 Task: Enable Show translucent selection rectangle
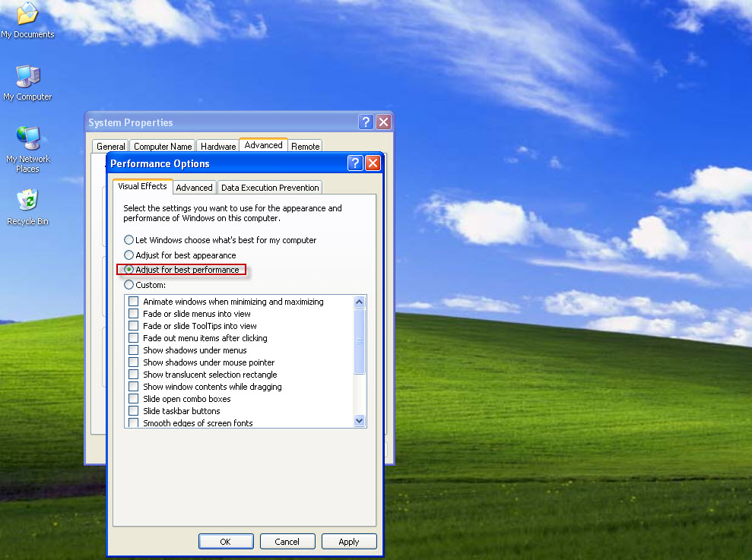tap(133, 374)
